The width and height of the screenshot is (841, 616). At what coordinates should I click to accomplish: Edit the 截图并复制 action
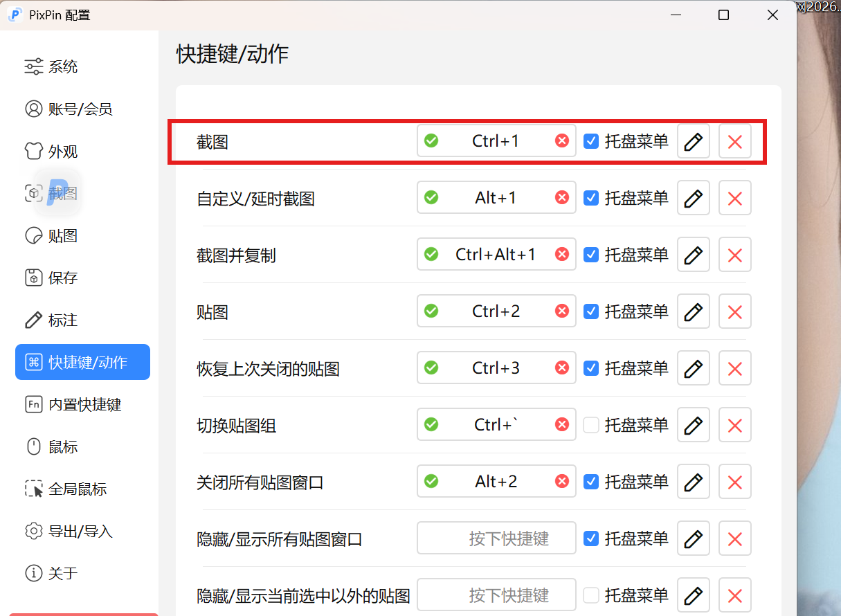[x=694, y=255]
